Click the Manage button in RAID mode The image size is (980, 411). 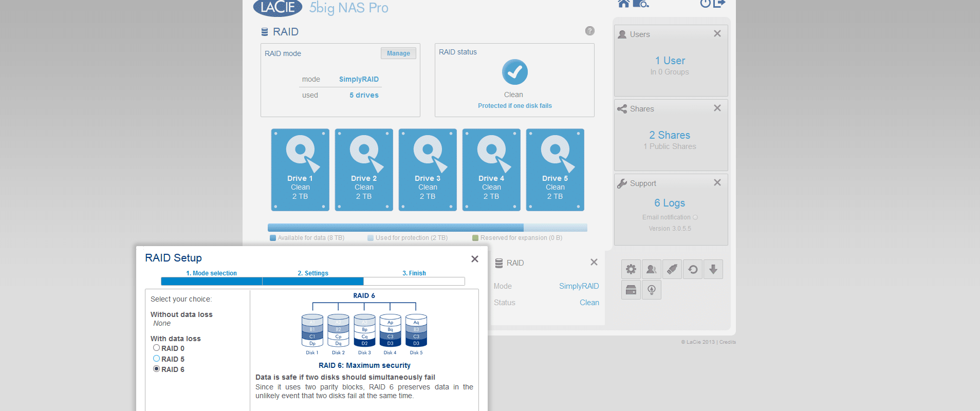point(398,53)
